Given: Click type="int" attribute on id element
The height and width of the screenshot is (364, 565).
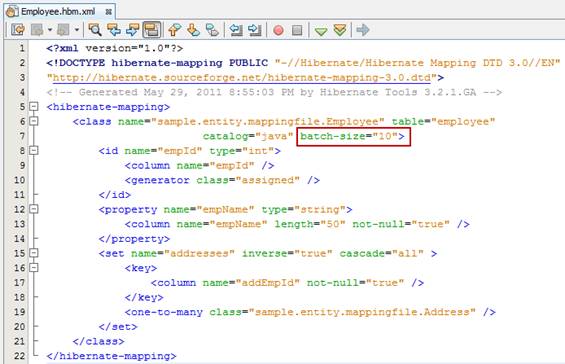Looking at the screenshot, I should tap(241, 151).
